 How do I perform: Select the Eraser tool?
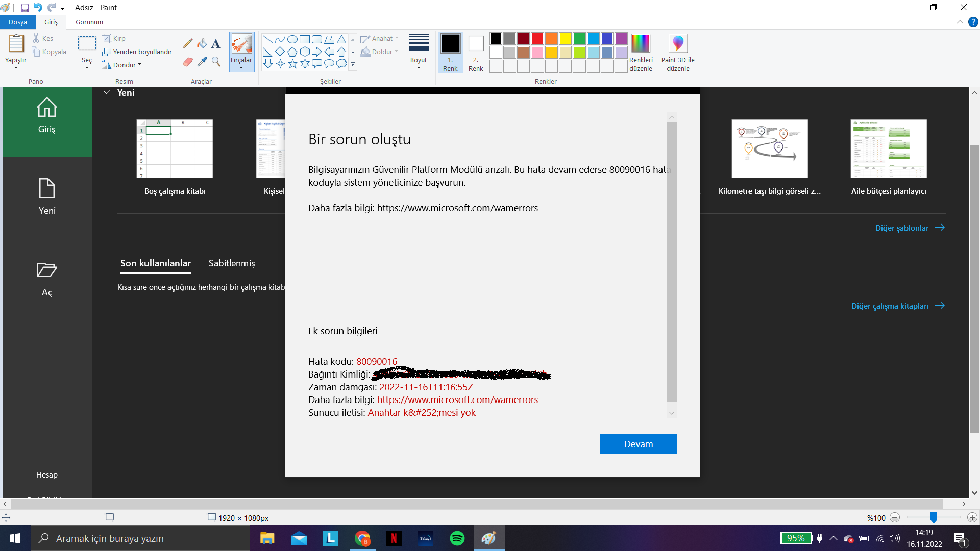[x=188, y=62]
